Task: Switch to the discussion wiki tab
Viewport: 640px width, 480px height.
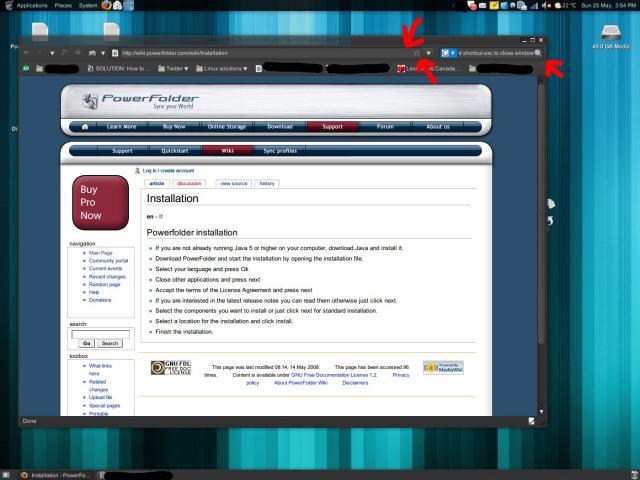Action: (189, 184)
